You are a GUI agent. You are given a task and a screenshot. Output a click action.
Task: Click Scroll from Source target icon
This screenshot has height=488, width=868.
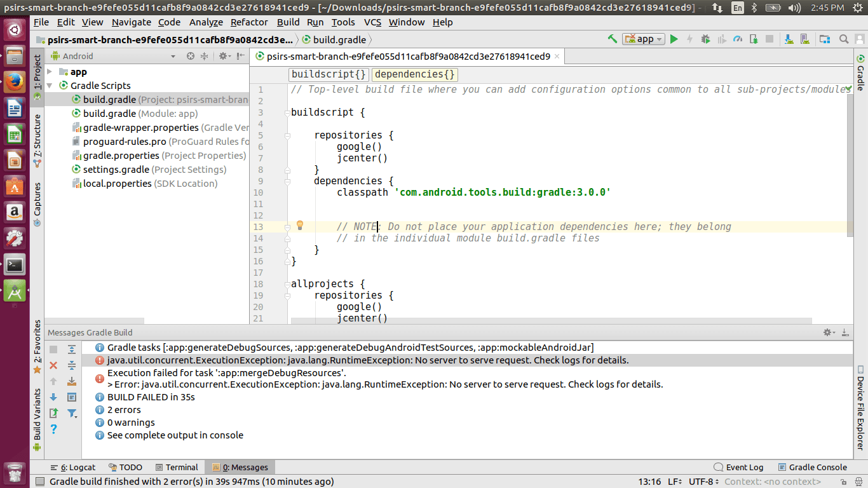coord(190,56)
